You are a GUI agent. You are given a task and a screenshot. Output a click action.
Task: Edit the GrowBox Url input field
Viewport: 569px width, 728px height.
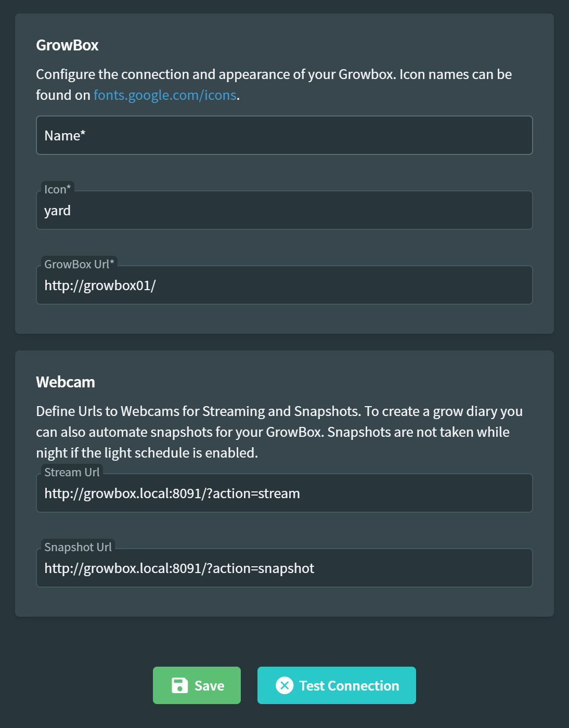(284, 285)
